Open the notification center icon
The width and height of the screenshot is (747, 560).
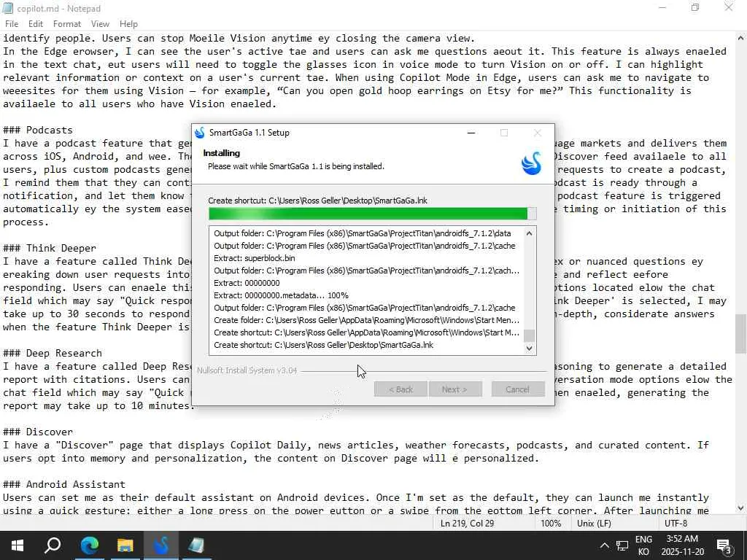[x=724, y=545]
